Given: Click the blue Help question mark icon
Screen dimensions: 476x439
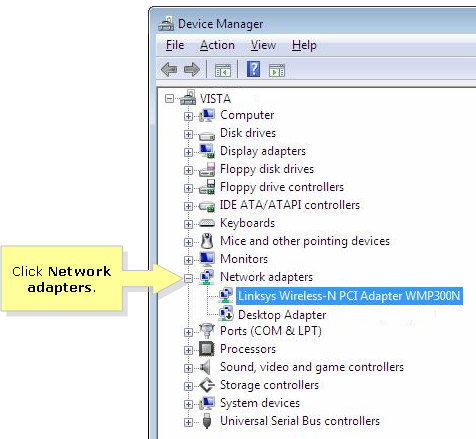Looking at the screenshot, I should pyautogui.click(x=253, y=69).
